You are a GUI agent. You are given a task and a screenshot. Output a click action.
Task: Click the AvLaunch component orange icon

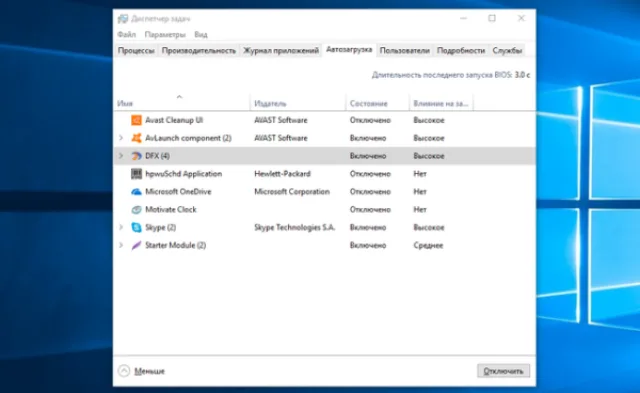(136, 138)
